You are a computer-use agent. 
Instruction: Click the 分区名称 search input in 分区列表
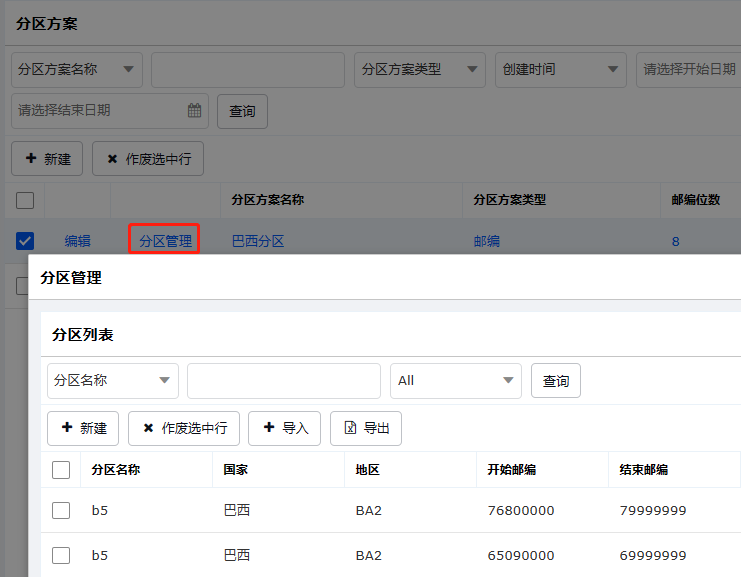[x=284, y=380]
